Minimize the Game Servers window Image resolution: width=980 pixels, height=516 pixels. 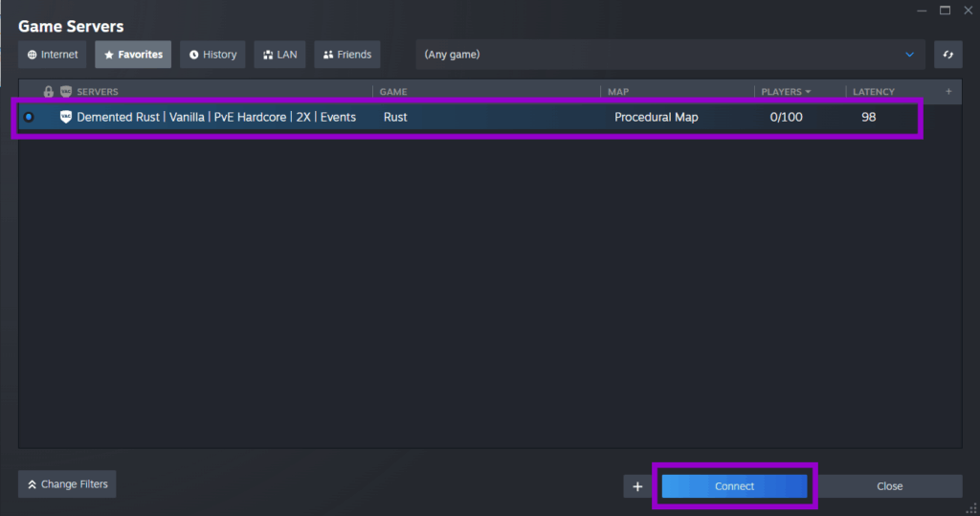[922, 11]
